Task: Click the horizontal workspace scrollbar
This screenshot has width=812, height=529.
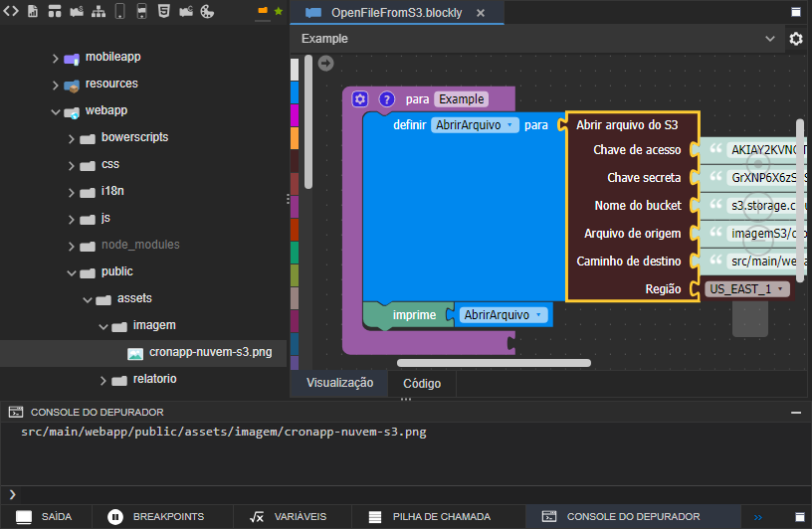Action: tap(494, 363)
